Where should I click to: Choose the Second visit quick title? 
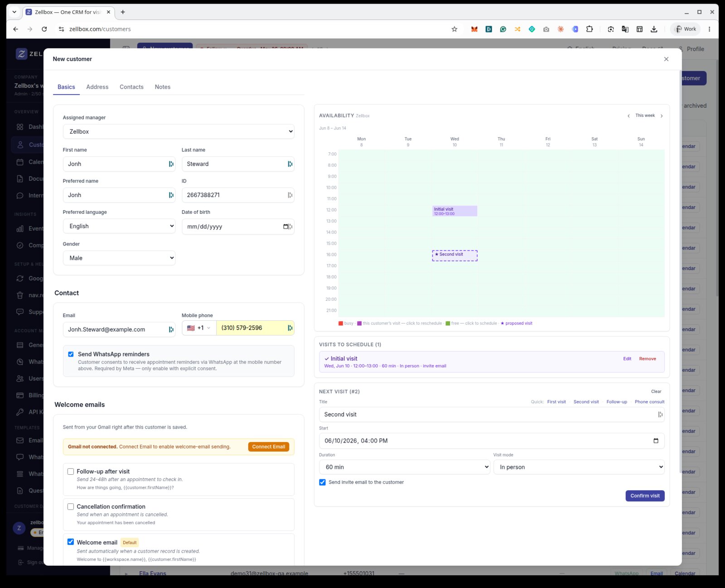[586, 402]
